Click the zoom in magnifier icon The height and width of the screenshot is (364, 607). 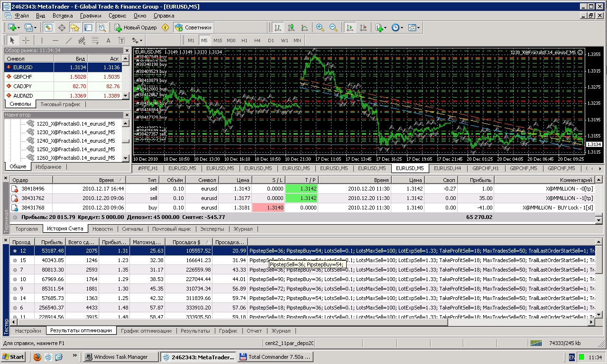click(x=320, y=28)
